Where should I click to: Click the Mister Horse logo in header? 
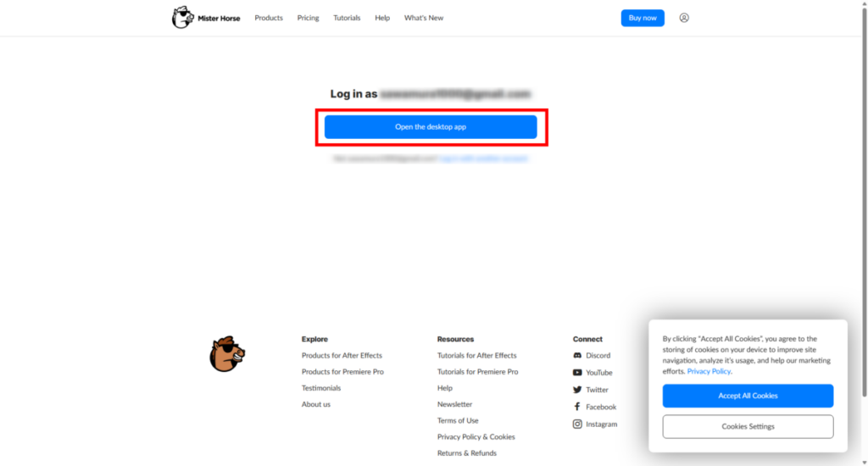coord(206,18)
